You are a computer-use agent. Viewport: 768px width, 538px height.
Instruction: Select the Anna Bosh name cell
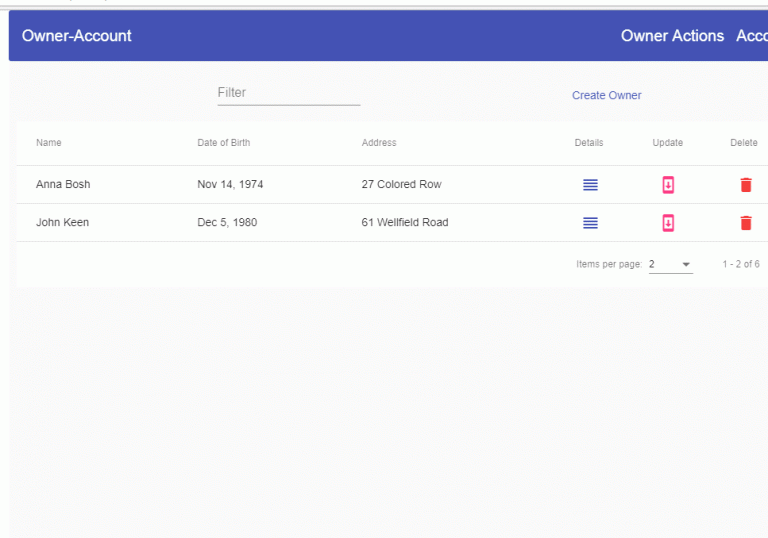[x=63, y=184]
